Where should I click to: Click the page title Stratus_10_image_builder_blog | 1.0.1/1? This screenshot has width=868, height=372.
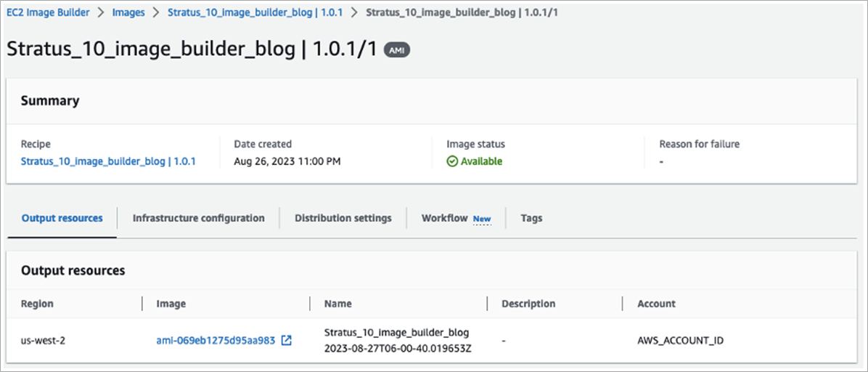coord(192,49)
